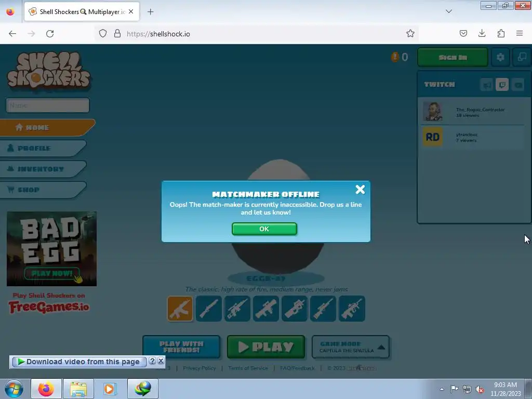
Task: Toggle fullscreen icon beside settings gear
Action: pyautogui.click(x=522, y=57)
